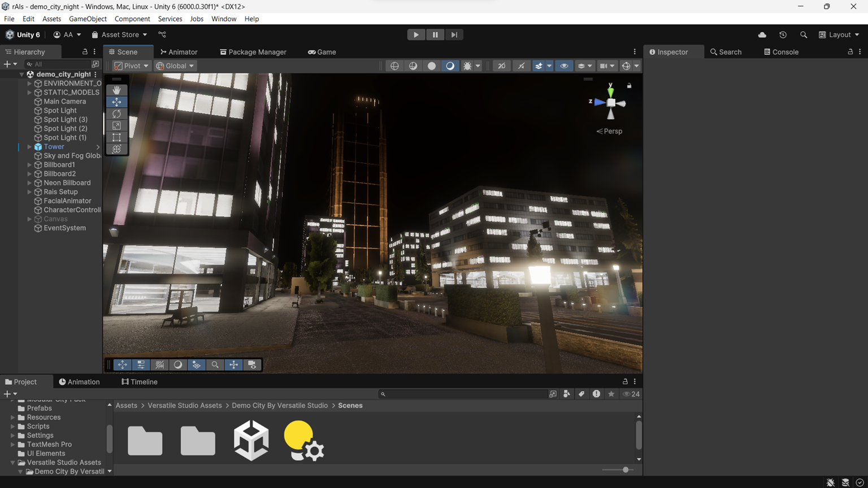This screenshot has width=868, height=488.
Task: Select Main Camera in Hierarchy
Action: pyautogui.click(x=65, y=102)
